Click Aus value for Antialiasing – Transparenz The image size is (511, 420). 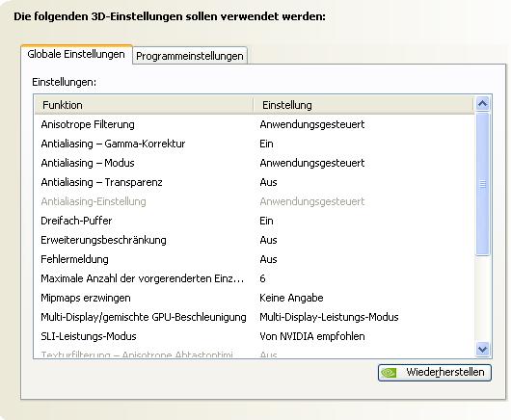coord(268,182)
